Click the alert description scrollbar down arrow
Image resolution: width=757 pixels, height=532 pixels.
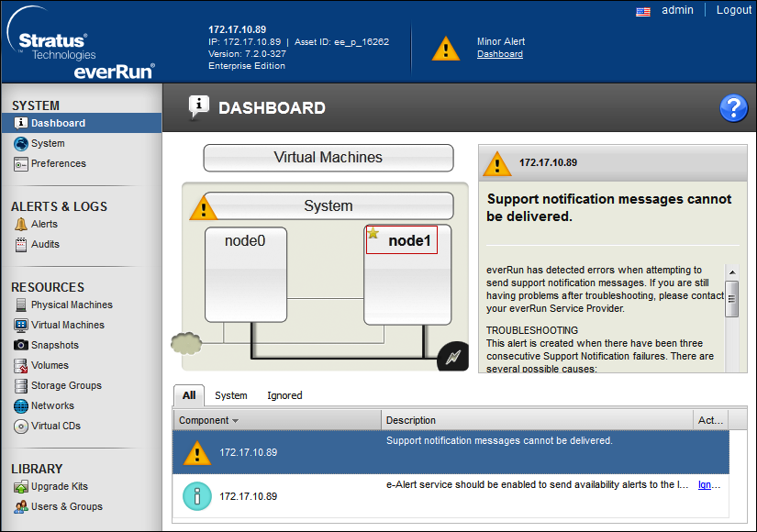click(731, 368)
